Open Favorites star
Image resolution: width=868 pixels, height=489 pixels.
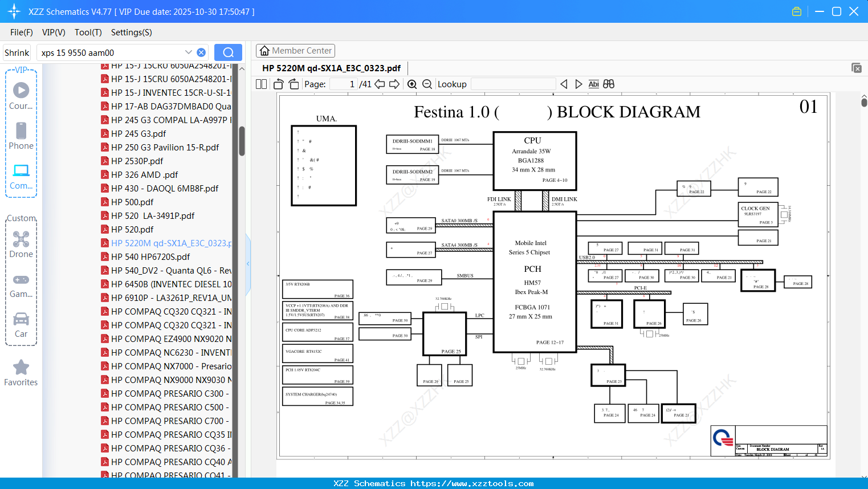[x=21, y=373]
